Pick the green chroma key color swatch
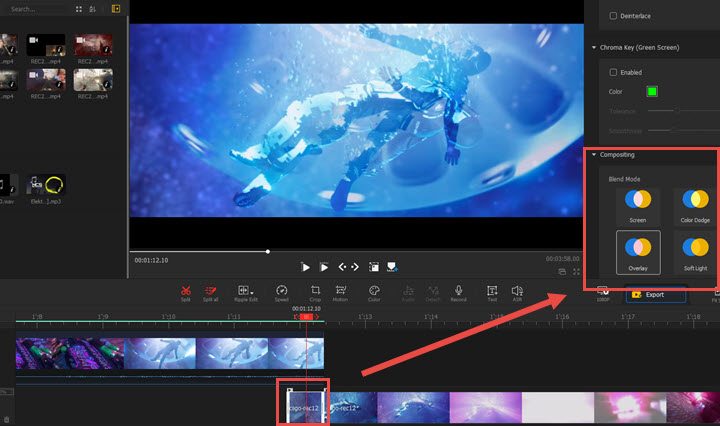720x426 pixels. 652,91
